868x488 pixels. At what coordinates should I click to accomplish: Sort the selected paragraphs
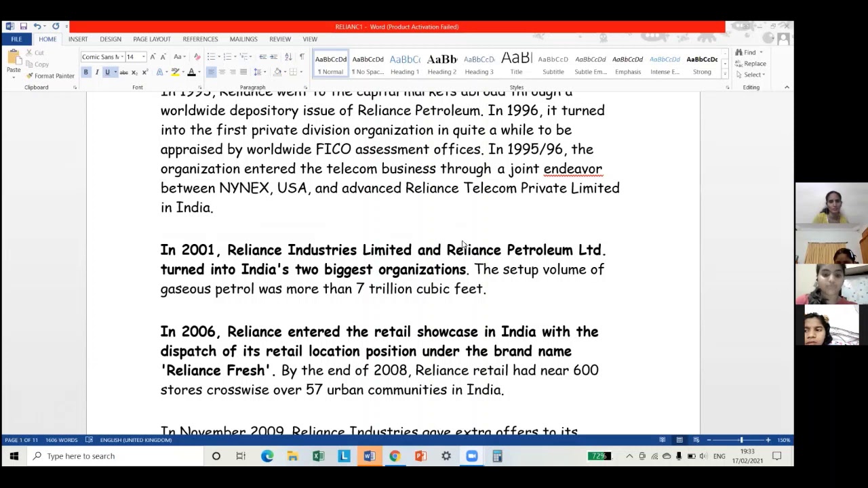click(x=288, y=57)
